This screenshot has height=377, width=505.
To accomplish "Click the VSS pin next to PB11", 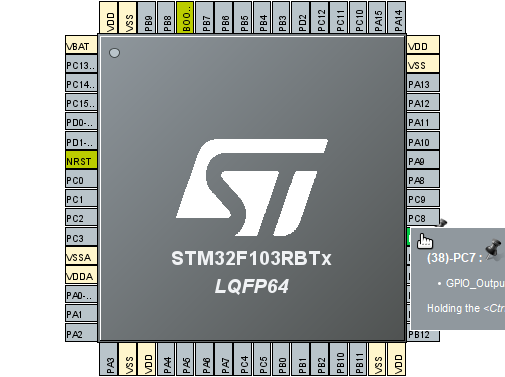I will (377, 359).
